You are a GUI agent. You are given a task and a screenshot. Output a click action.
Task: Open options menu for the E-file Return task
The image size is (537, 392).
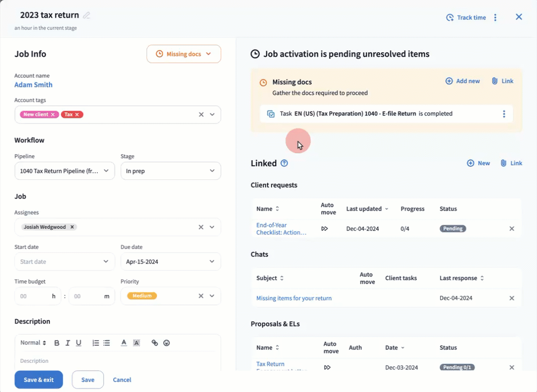pyautogui.click(x=504, y=114)
